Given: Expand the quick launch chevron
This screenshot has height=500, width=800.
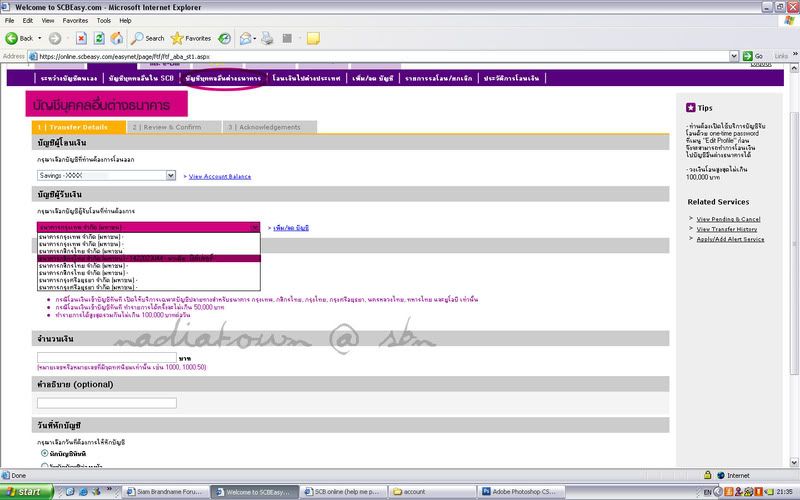Looking at the screenshot, I should [x=108, y=490].
